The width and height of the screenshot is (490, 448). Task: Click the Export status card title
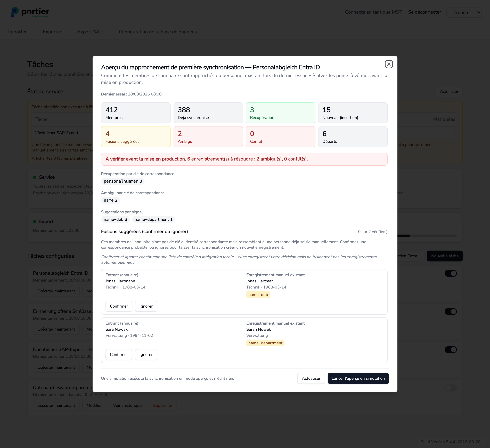[46, 222]
